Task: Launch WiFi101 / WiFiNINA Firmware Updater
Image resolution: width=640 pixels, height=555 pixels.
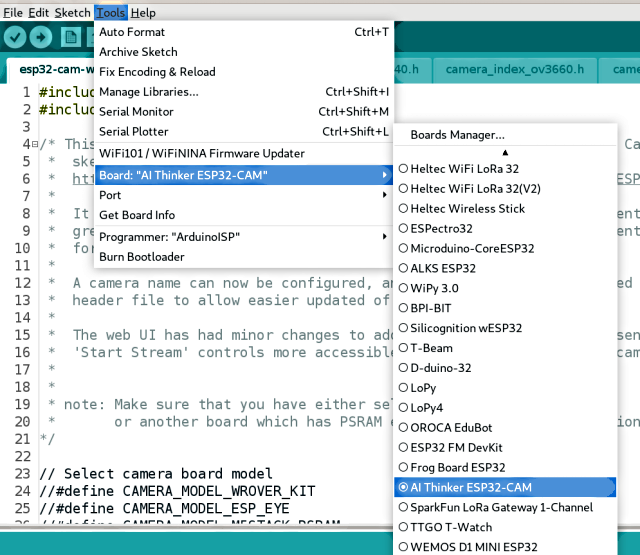Action: click(244, 153)
